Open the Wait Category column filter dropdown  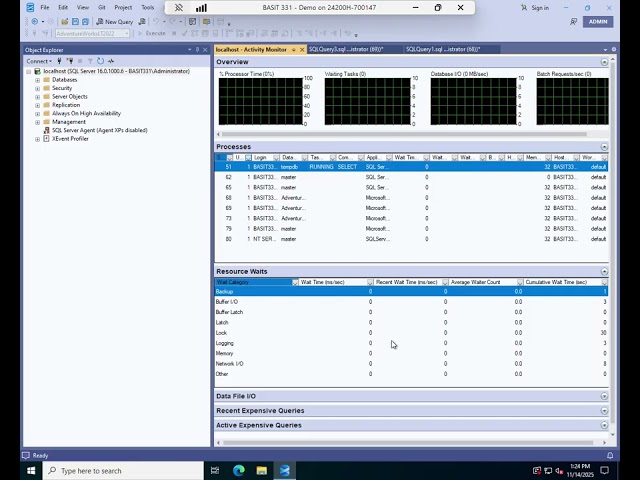click(295, 282)
